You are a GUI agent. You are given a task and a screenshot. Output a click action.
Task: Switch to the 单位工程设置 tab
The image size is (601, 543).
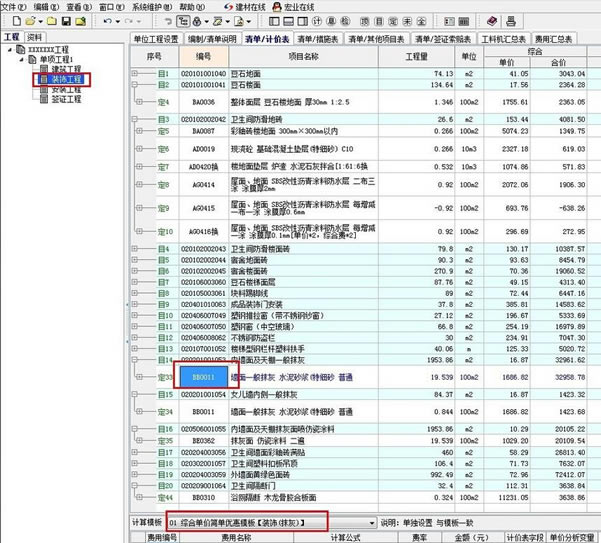(x=156, y=39)
